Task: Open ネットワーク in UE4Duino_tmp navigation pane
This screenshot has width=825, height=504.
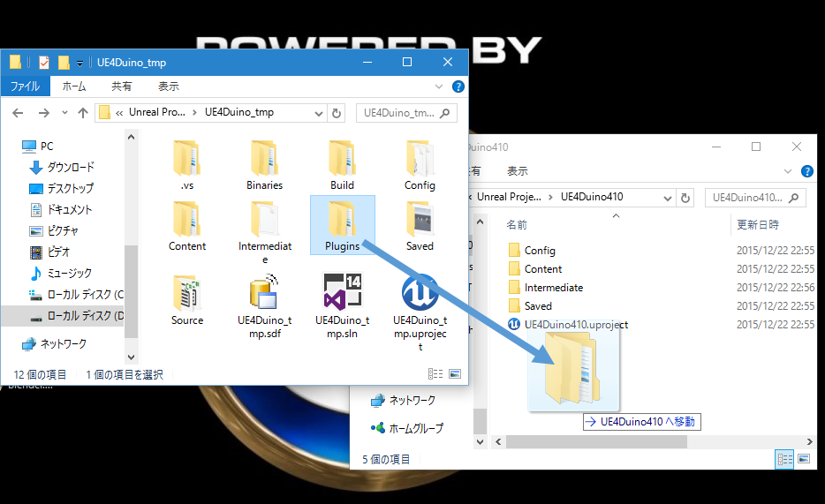Action: tap(54, 343)
